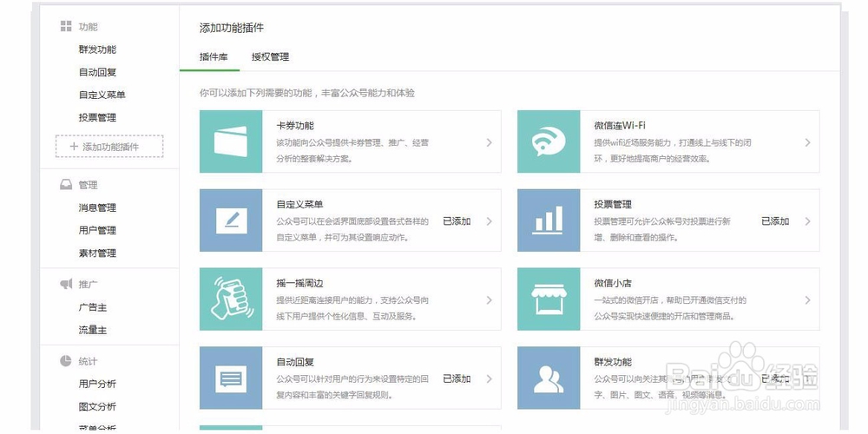
Task: Switch to the 授权管理 tab
Action: (270, 57)
